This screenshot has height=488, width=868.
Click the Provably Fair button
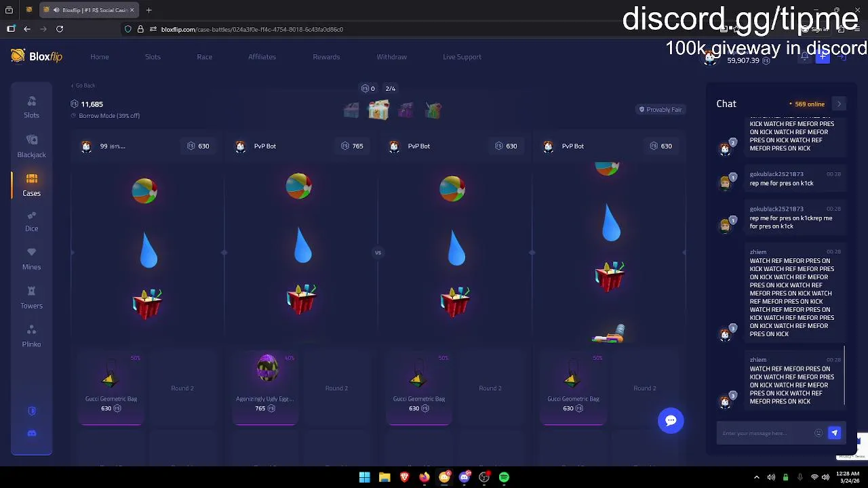click(660, 109)
